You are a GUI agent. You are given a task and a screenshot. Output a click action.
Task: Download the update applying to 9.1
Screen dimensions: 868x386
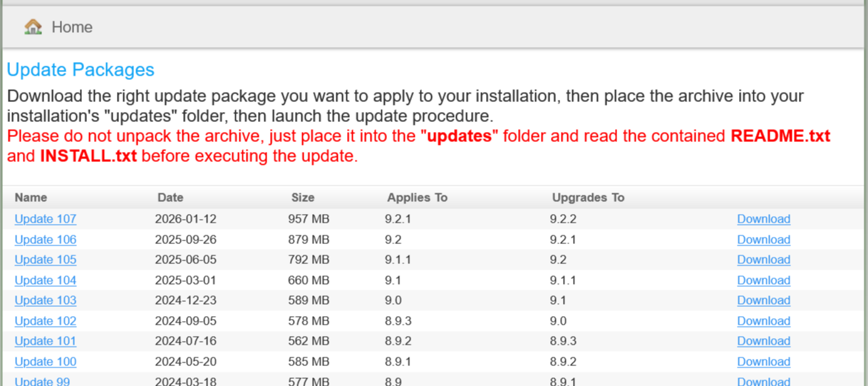(763, 280)
